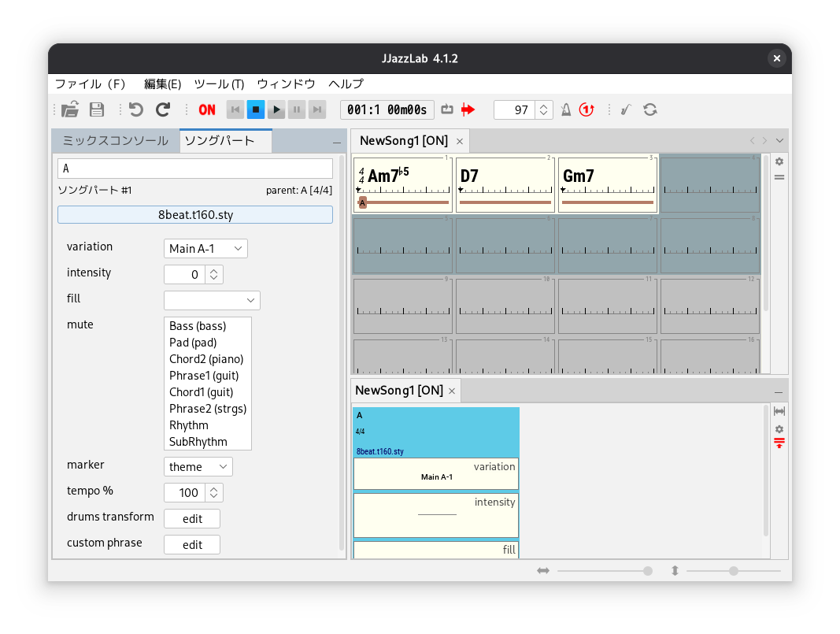
Task: Switch to the ミックスコンソール tab
Action: click(x=116, y=141)
